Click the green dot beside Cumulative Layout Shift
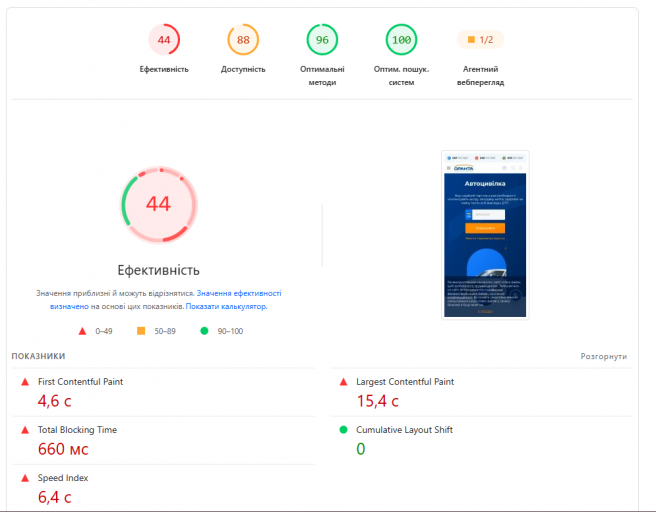This screenshot has width=656, height=512. coord(343,430)
